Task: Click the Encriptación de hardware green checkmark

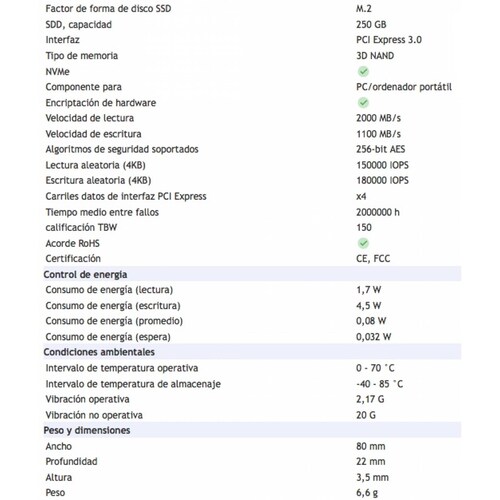Action: [x=363, y=102]
